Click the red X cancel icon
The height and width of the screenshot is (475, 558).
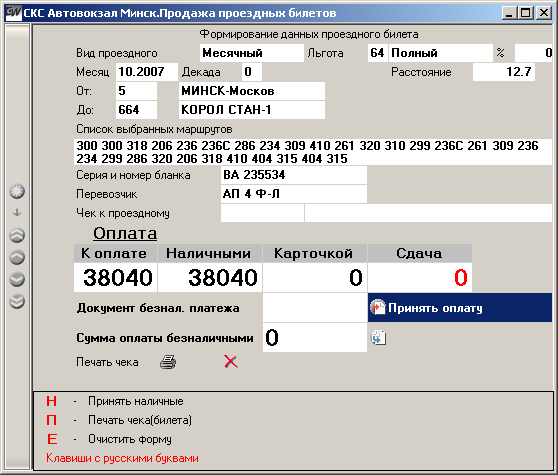coord(231,361)
